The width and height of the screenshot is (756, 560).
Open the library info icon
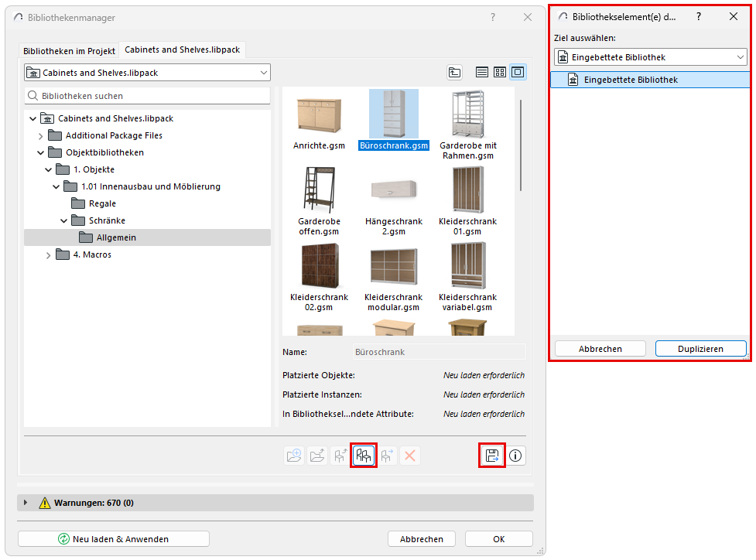(515, 456)
